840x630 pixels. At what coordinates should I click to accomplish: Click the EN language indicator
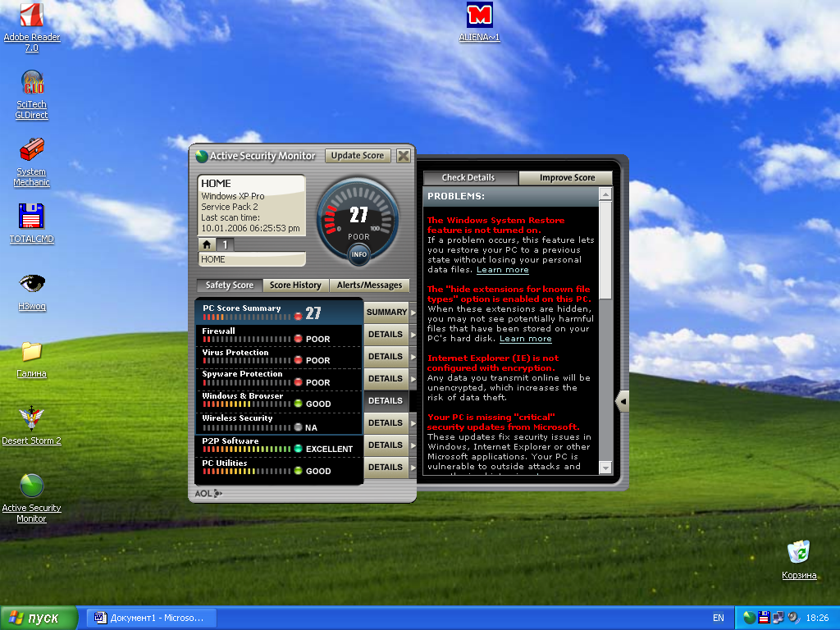coord(719,618)
